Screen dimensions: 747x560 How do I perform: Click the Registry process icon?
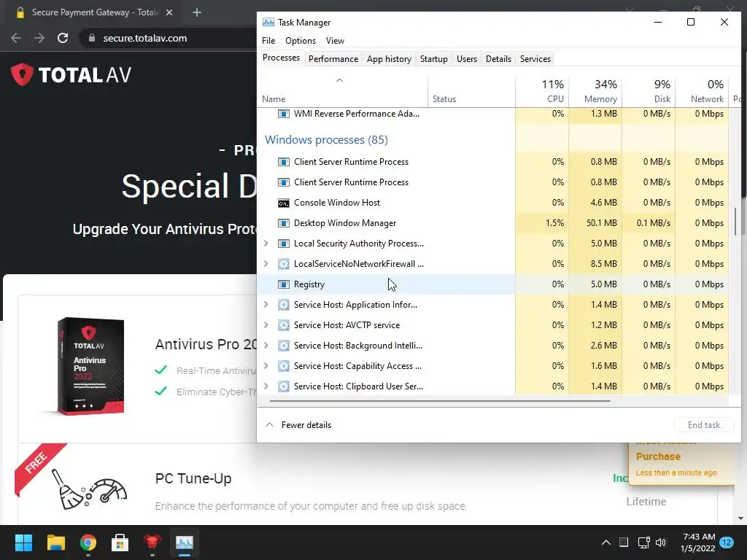284,284
